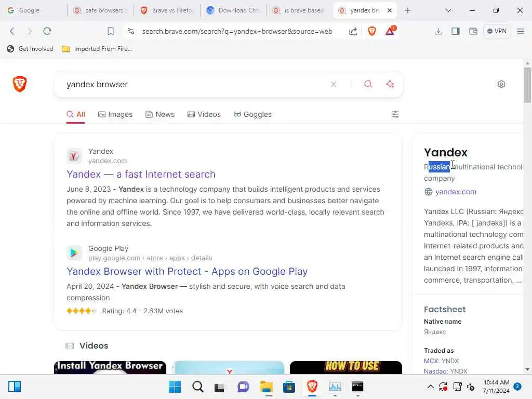Image resolution: width=532 pixels, height=399 pixels.
Task: Close the yandex browser tab
Action: (x=390, y=10)
